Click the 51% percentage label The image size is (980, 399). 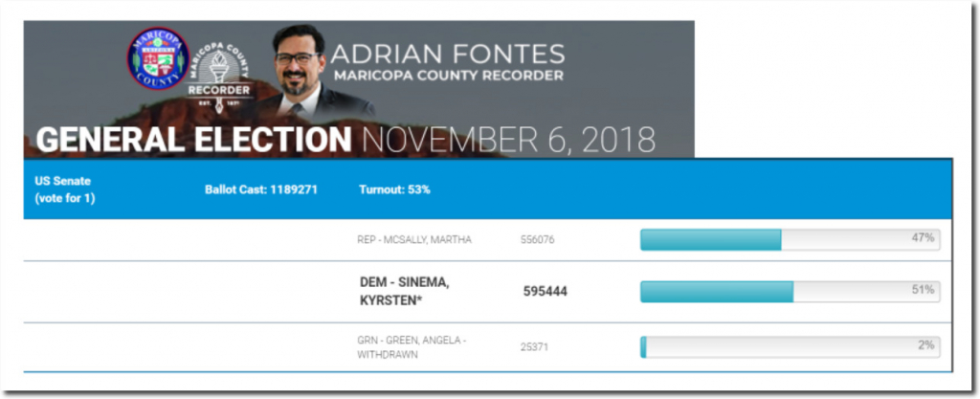[924, 290]
